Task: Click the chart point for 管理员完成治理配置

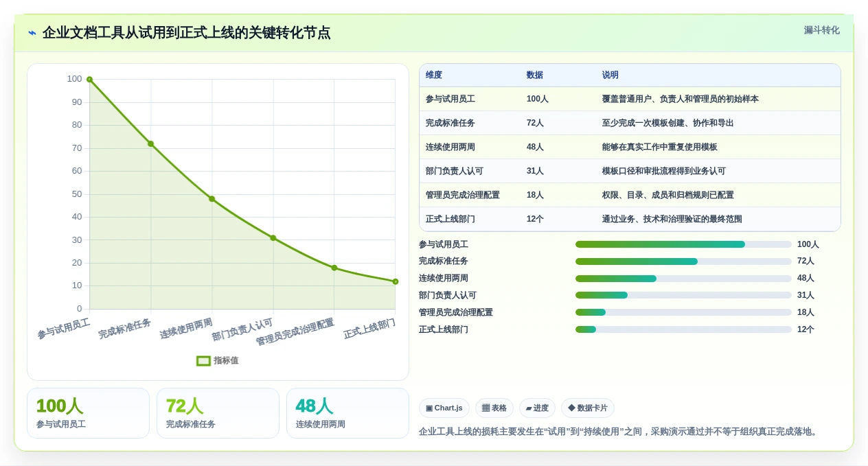Action: [x=334, y=268]
